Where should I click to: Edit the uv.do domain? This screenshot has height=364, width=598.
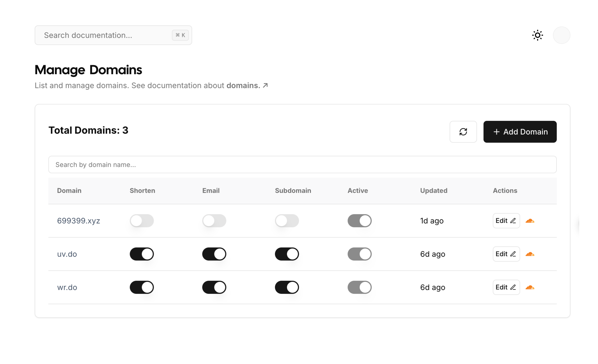(506, 254)
